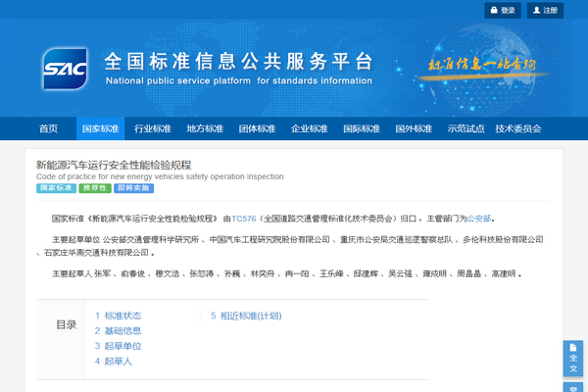
Task: Open the 行业标准 navigation tab
Action: 152,128
